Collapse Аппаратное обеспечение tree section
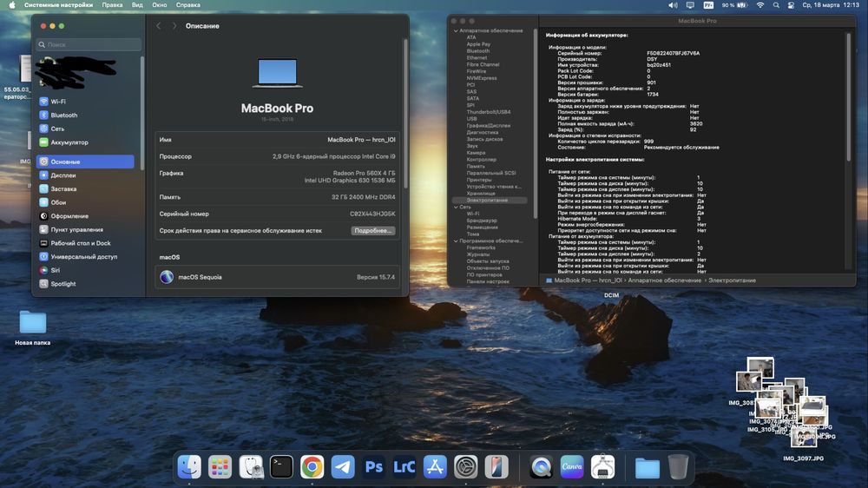 pos(456,31)
